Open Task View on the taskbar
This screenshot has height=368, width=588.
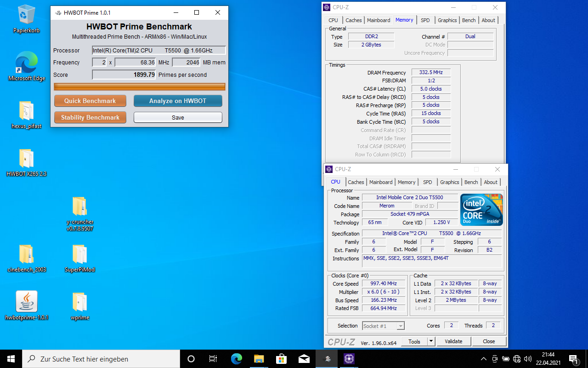[213, 359]
